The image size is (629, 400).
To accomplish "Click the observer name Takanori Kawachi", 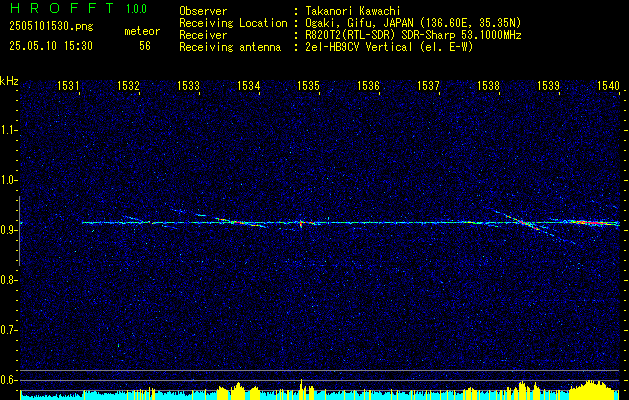I will click(x=353, y=11).
